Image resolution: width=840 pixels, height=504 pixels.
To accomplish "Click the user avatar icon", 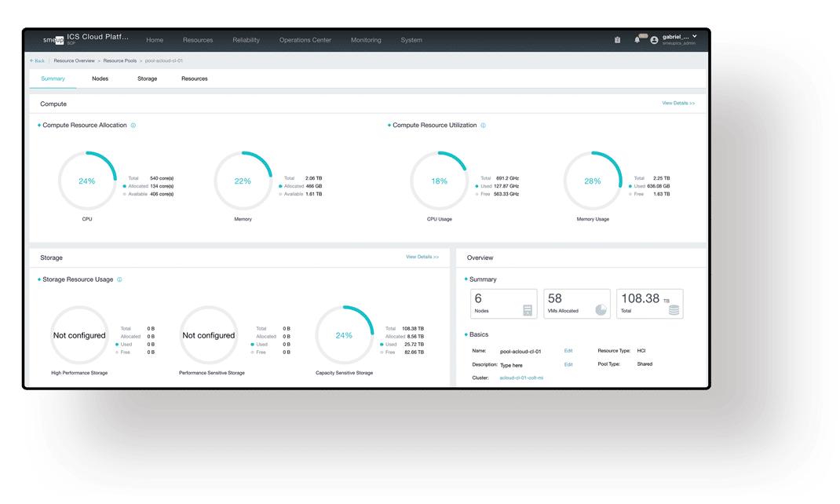I will click(654, 40).
